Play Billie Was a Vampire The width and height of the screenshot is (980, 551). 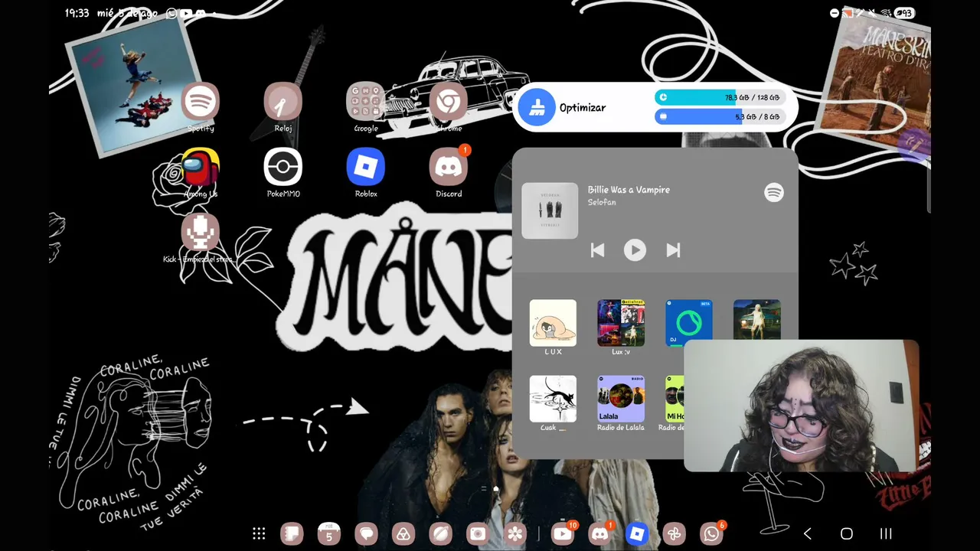[x=635, y=250]
